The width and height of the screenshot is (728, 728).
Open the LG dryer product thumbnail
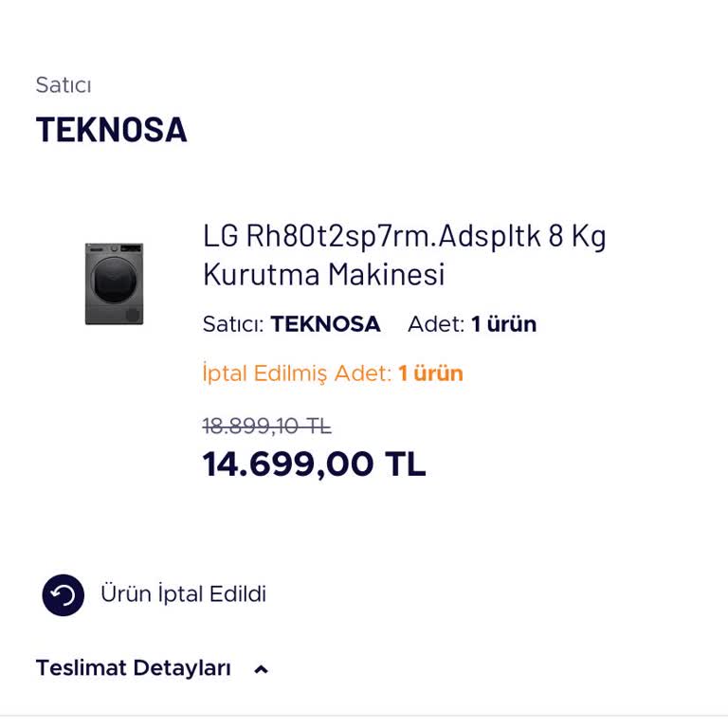(x=114, y=283)
